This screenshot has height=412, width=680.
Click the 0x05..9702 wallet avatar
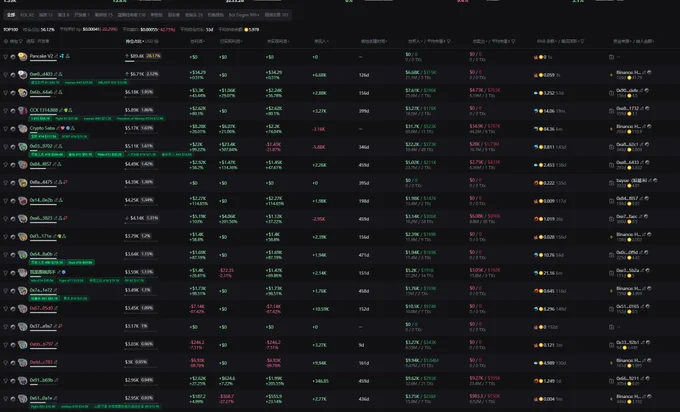(x=23, y=147)
